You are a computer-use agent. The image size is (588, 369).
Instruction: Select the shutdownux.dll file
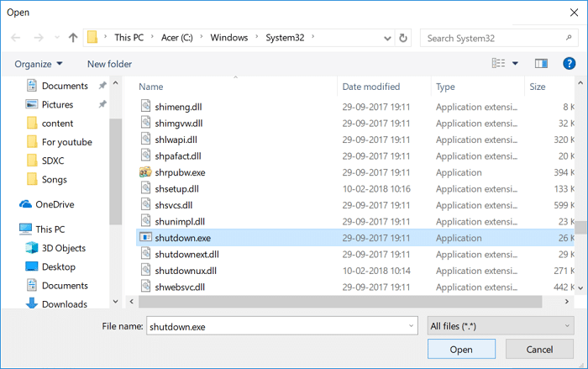coord(186,271)
